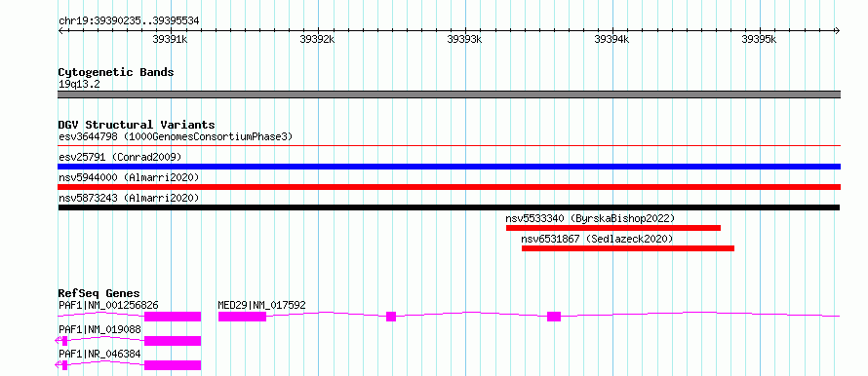868x376 pixels.
Task: Open variant esv25791 (Conrad2009) label
Action: coord(120,157)
